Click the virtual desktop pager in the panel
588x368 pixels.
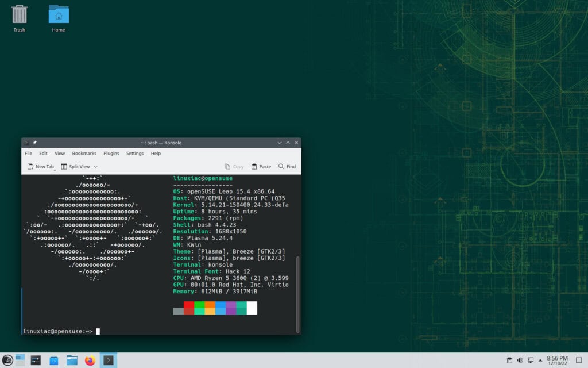20,361
